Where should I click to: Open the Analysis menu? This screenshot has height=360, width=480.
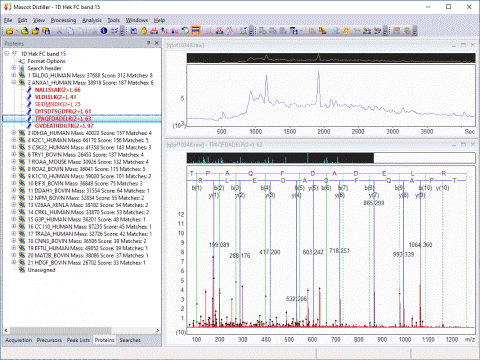(92, 20)
